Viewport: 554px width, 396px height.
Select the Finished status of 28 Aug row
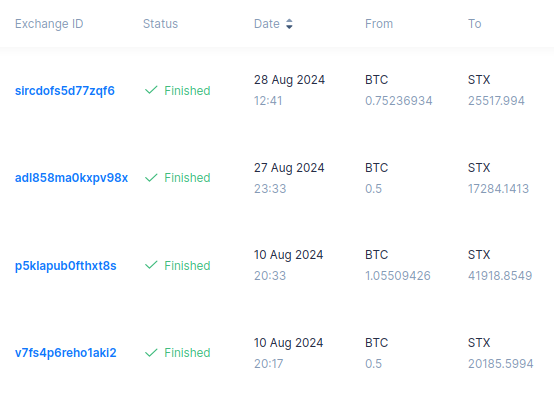tap(187, 91)
